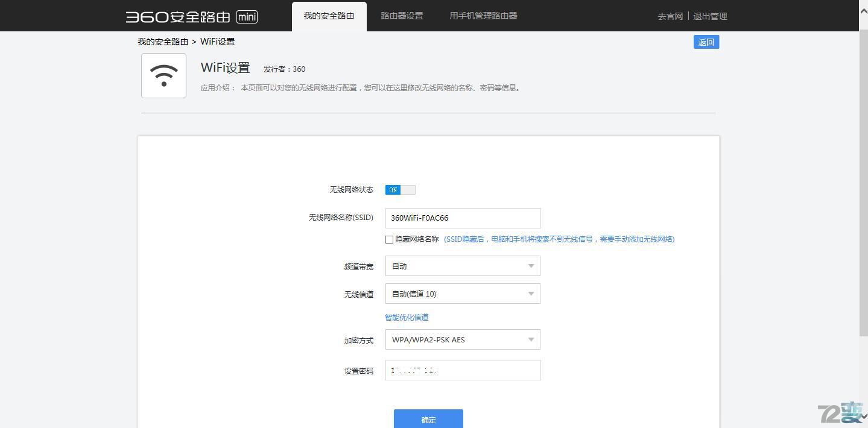Toggle off the 无线网络状态 switch
Viewport: 868px width, 428px height.
pos(400,189)
